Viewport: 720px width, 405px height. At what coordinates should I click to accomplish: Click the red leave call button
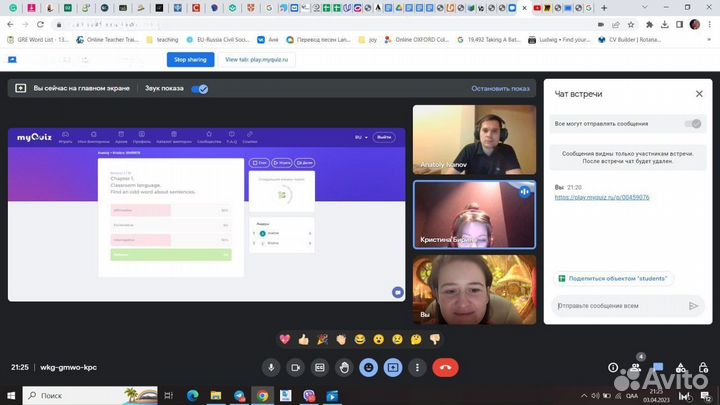[x=443, y=367]
